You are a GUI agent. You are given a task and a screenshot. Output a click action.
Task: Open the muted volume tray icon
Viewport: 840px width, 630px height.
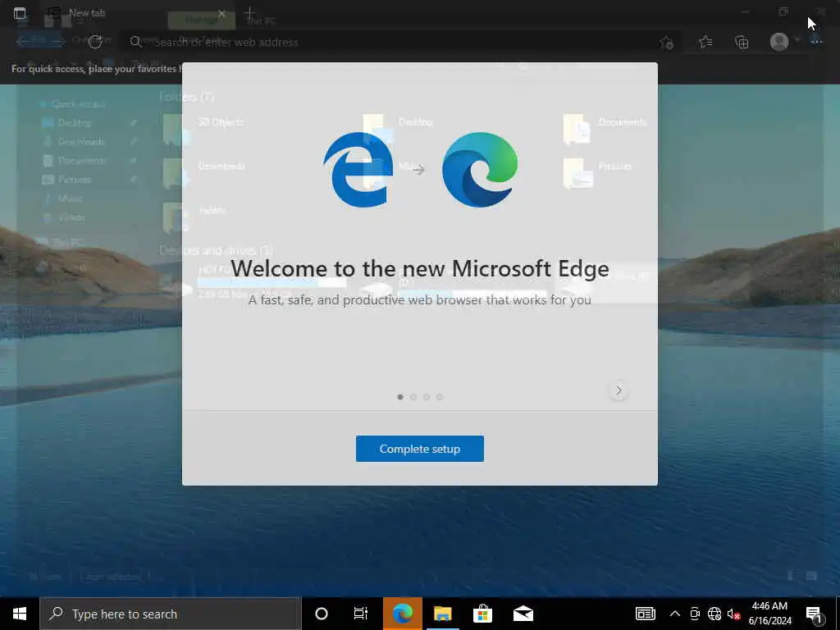pos(733,614)
